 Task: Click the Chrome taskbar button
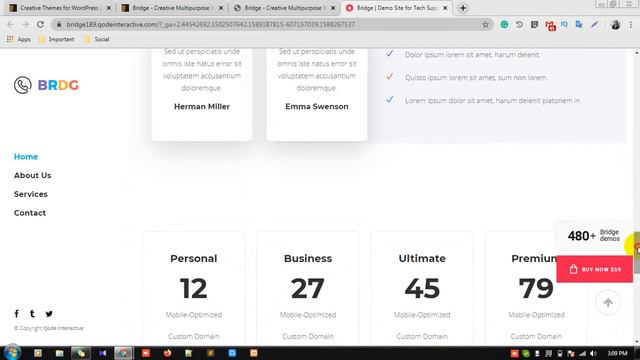point(123,353)
